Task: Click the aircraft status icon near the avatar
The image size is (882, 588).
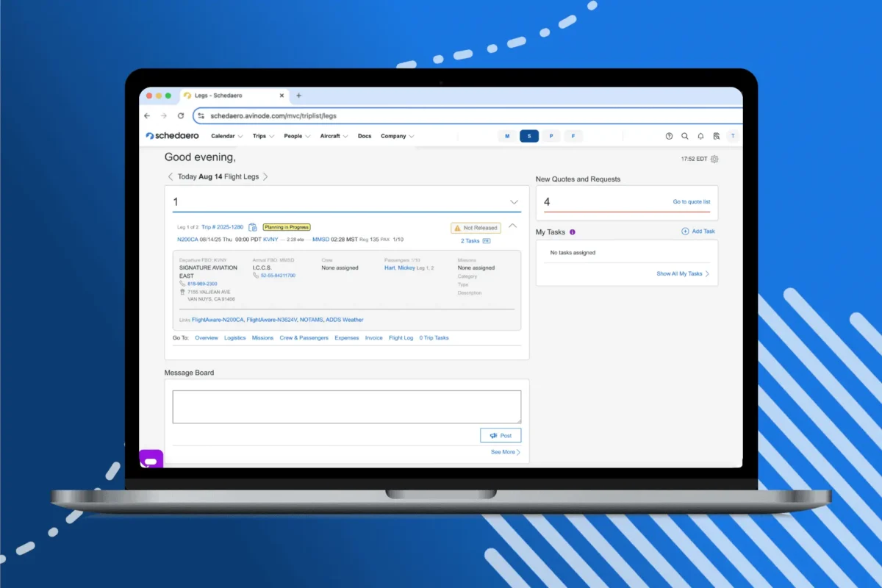Action: [717, 136]
